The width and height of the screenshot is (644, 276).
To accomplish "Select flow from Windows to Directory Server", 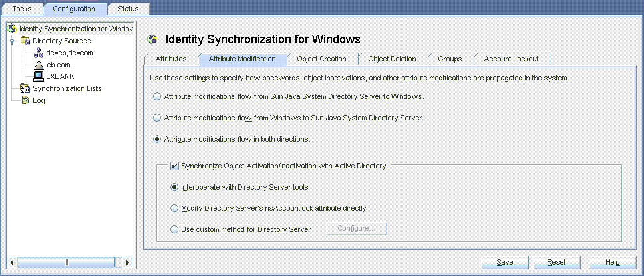I will point(157,118).
